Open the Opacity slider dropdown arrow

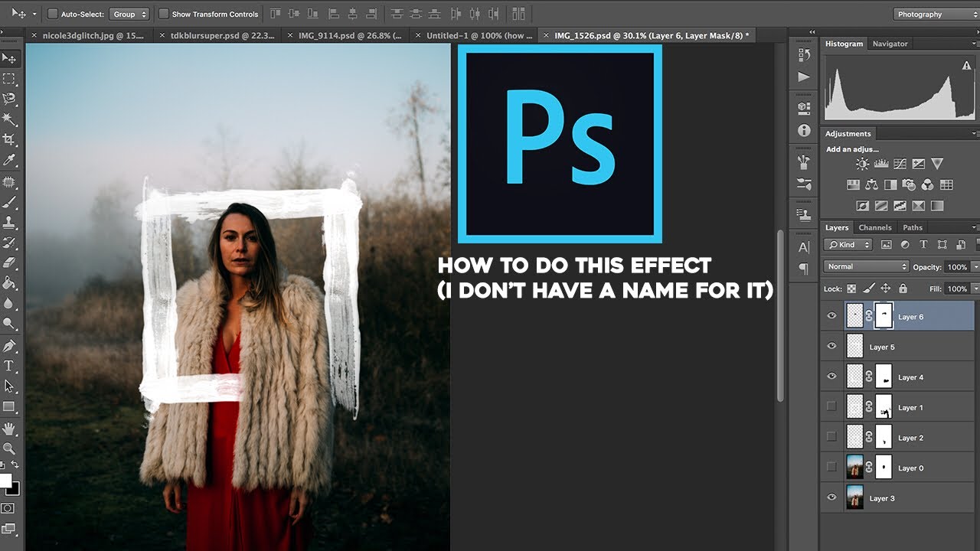pyautogui.click(x=975, y=266)
